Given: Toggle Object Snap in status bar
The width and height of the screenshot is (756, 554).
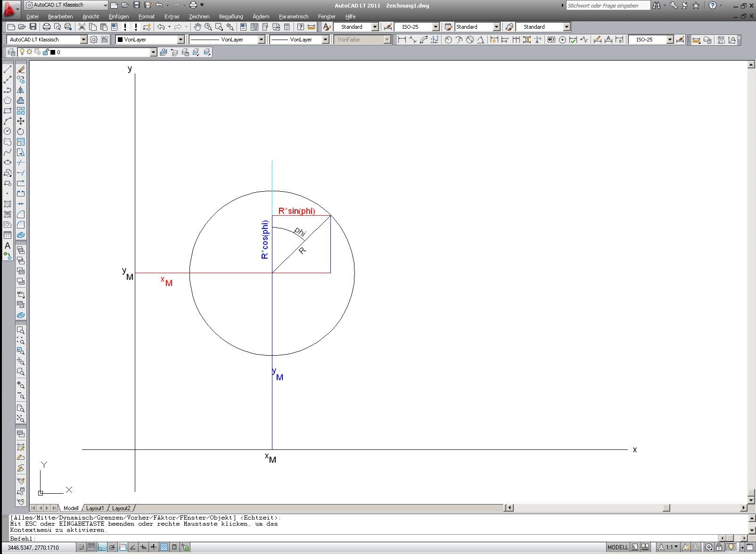Looking at the screenshot, I should click(x=123, y=547).
